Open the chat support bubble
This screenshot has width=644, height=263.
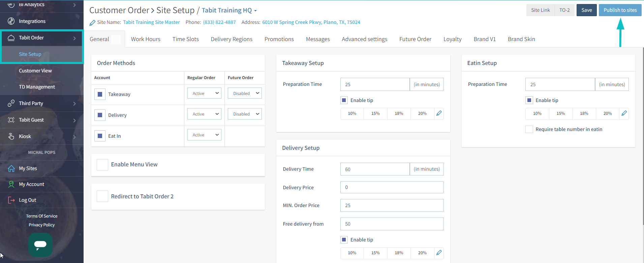(40, 245)
